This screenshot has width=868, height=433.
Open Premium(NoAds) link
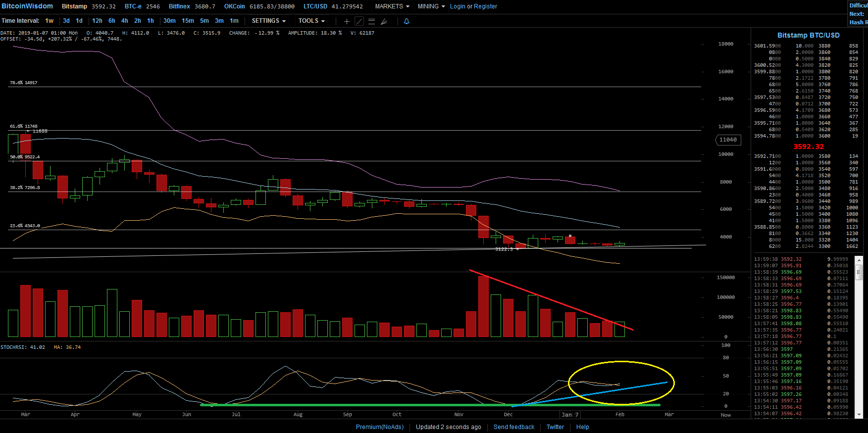click(380, 427)
